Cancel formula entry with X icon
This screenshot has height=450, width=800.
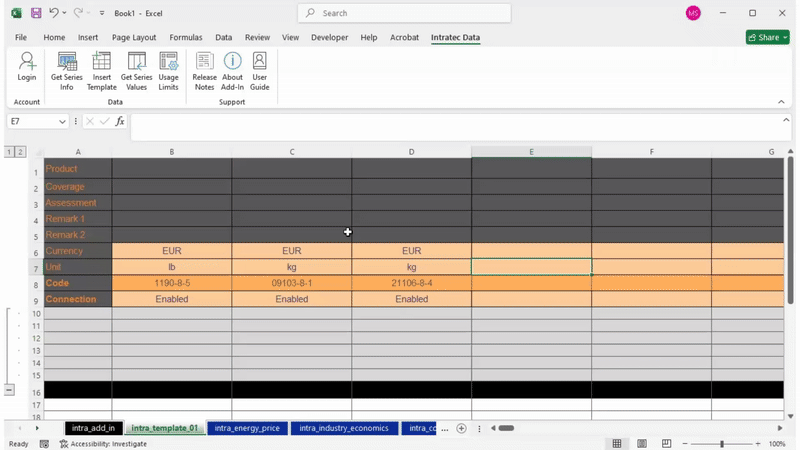tap(90, 121)
